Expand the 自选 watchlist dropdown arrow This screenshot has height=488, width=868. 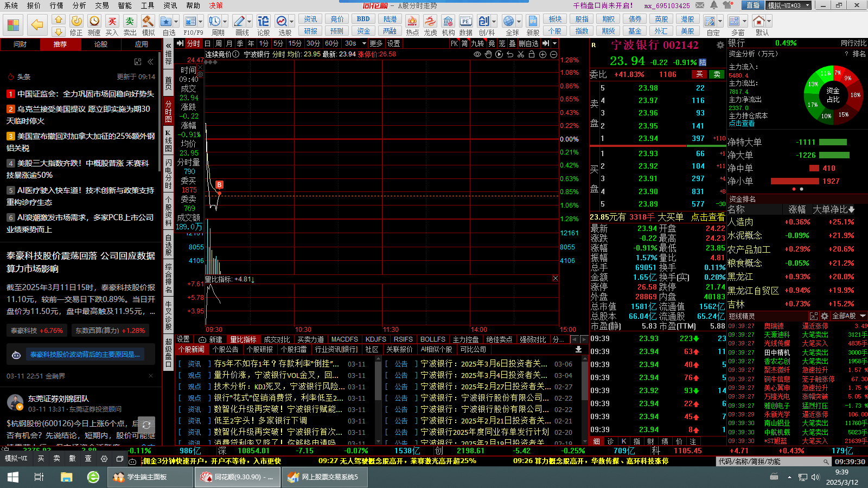click(175, 22)
